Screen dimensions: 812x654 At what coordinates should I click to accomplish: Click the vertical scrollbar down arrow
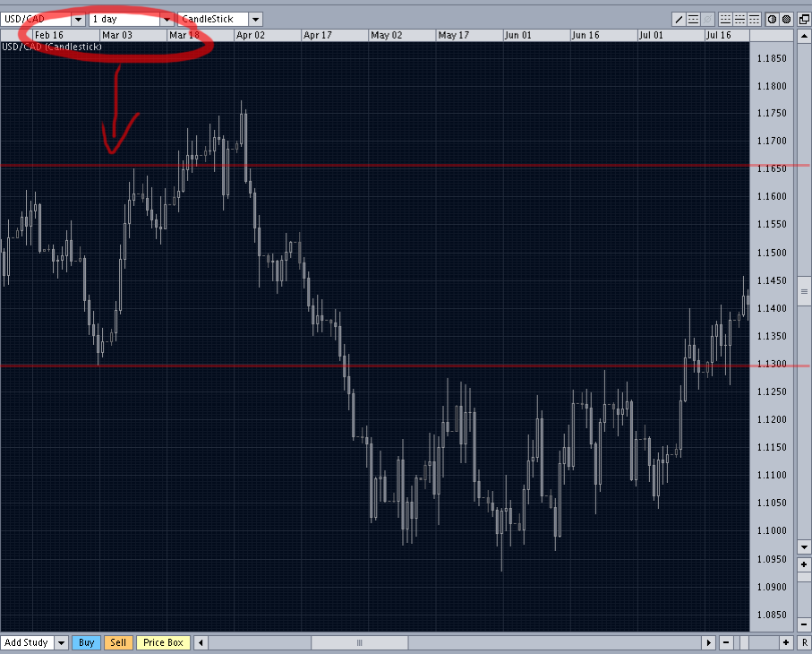coord(804,546)
